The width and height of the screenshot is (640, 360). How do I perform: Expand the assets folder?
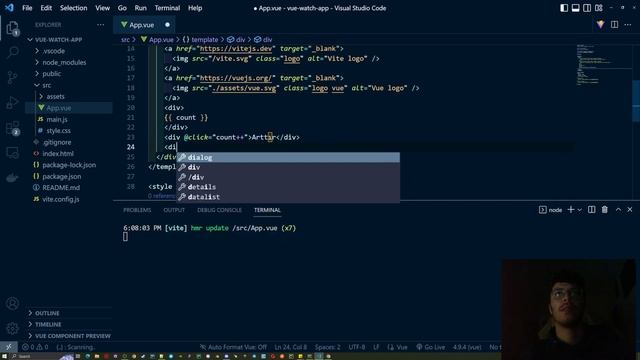point(69,97)
